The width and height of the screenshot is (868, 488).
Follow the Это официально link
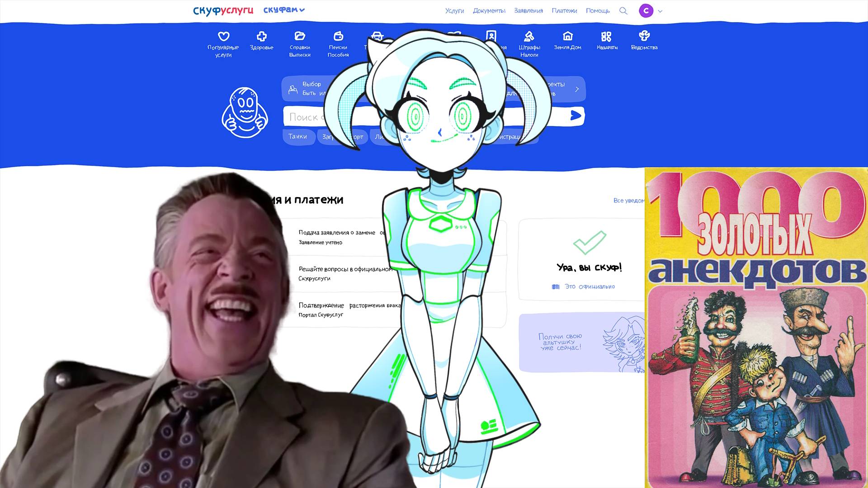[x=589, y=286]
